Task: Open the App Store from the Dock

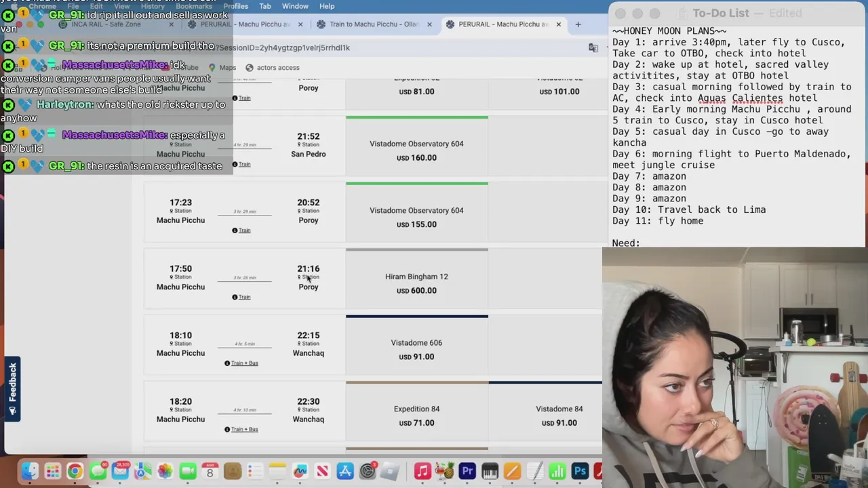Action: (x=344, y=471)
